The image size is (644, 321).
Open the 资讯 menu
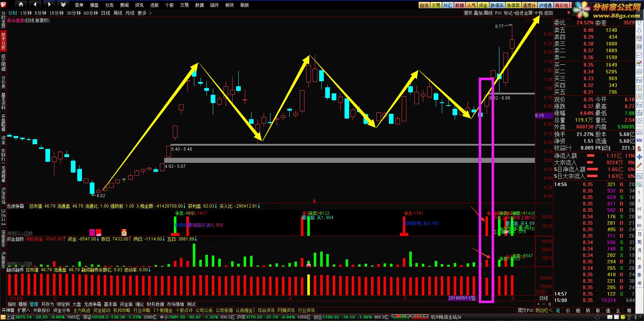point(139,5)
